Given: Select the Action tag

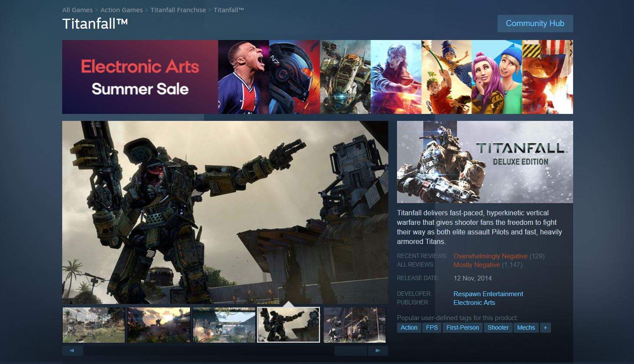Looking at the screenshot, I should (409, 327).
